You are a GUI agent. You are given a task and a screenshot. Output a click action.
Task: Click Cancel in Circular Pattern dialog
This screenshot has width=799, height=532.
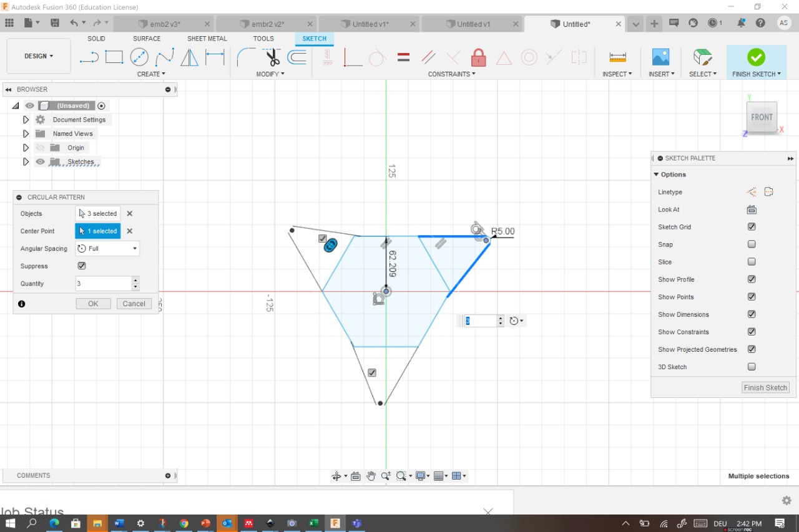coord(134,304)
